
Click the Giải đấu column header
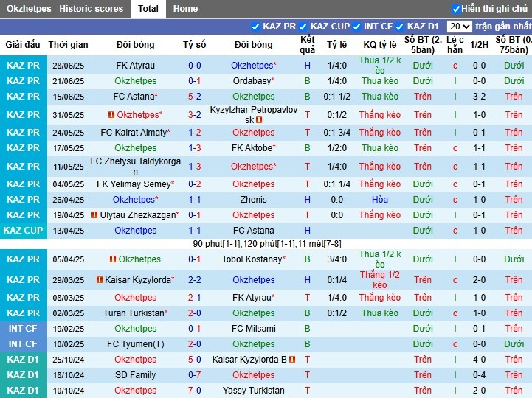click(x=23, y=45)
